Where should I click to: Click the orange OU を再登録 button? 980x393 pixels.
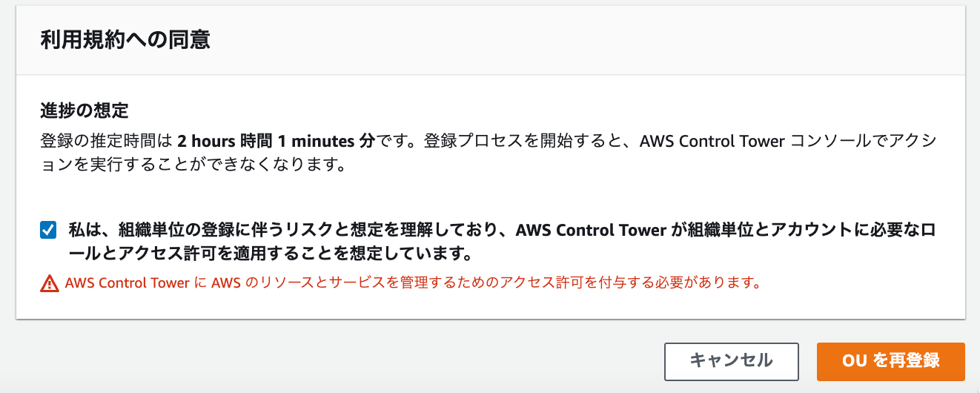point(890,361)
